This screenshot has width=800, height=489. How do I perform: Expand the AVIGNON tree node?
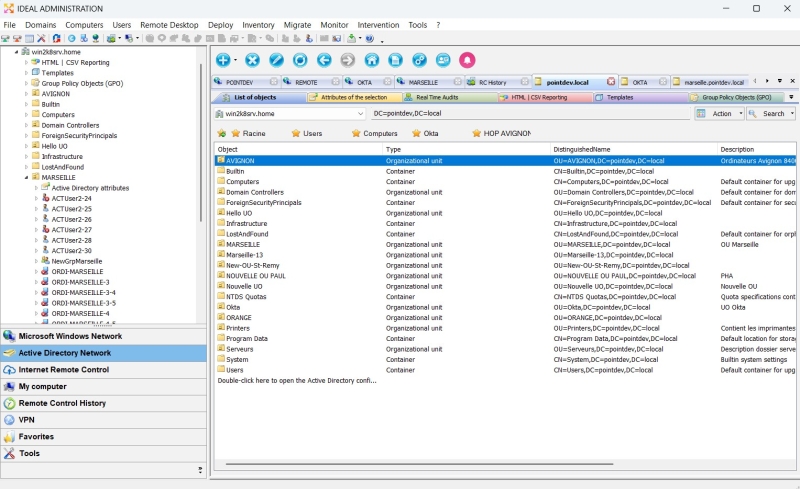(27, 94)
